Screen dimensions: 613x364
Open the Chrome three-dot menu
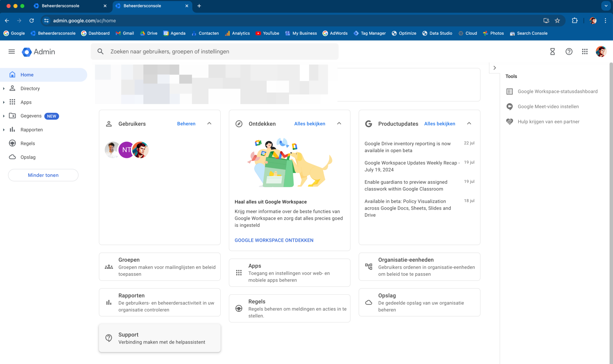(x=605, y=21)
